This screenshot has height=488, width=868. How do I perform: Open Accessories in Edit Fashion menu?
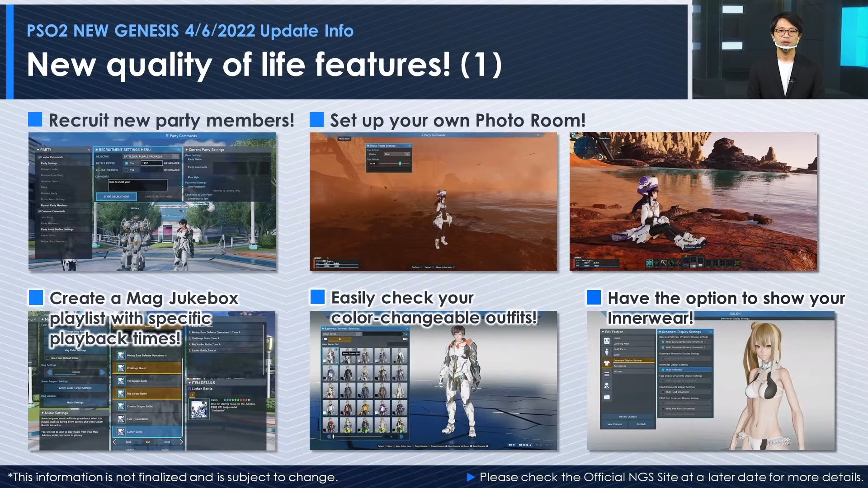(x=634, y=366)
